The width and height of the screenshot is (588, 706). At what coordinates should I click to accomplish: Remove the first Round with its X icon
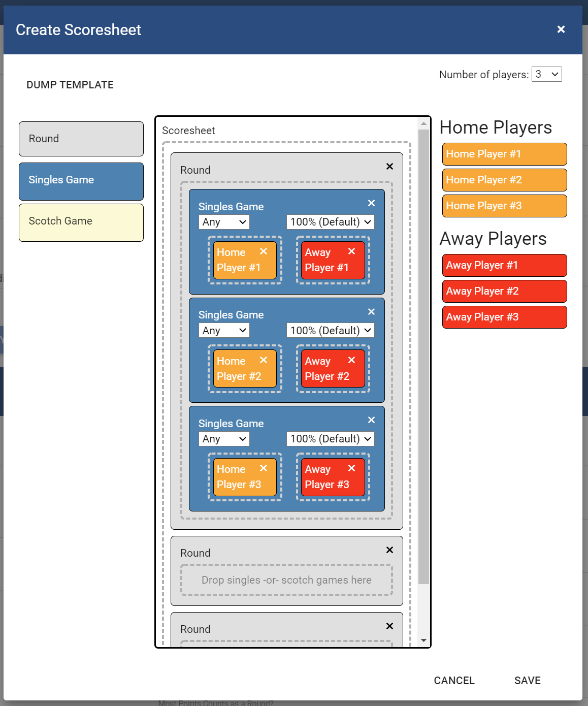tap(389, 167)
